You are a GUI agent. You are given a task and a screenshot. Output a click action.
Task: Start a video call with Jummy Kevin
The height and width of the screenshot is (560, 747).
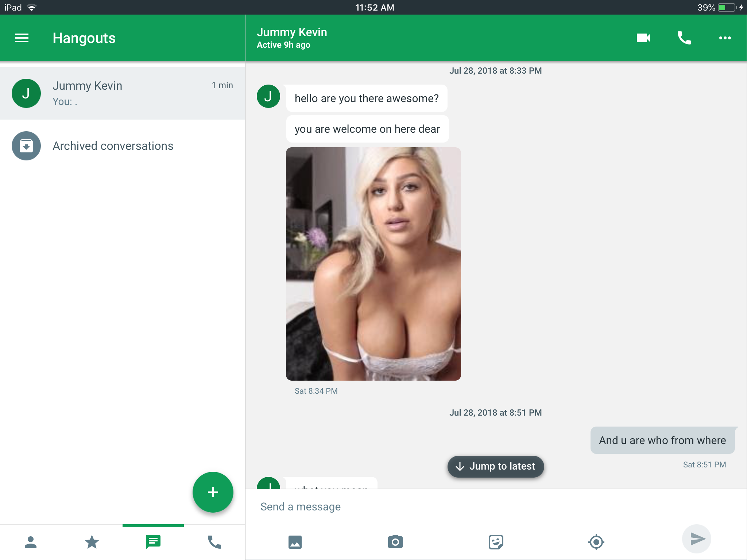click(x=643, y=38)
